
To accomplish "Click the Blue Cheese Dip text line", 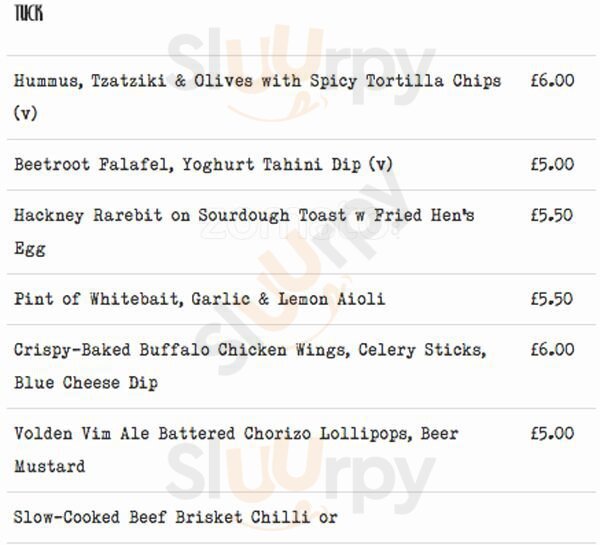I will tap(86, 383).
